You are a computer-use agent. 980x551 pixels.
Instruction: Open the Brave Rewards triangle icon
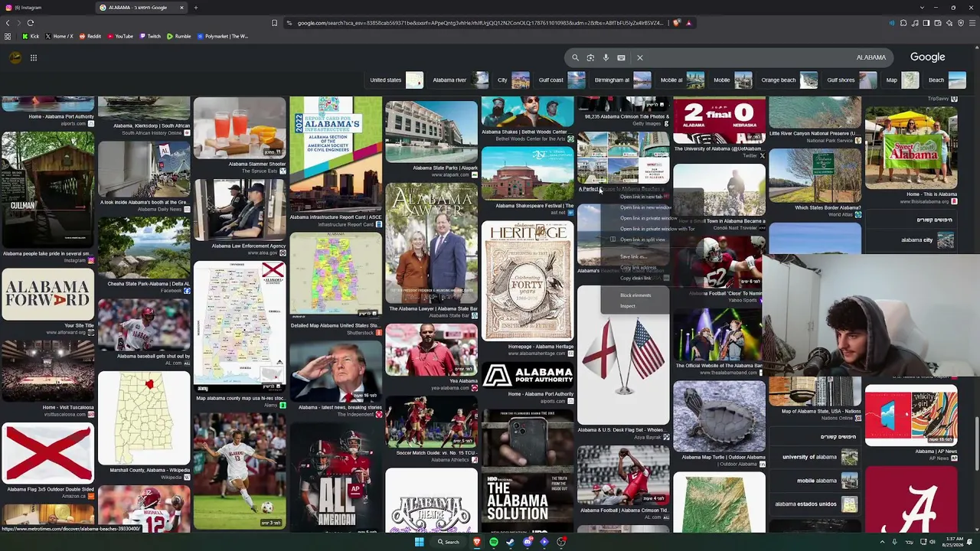688,23
